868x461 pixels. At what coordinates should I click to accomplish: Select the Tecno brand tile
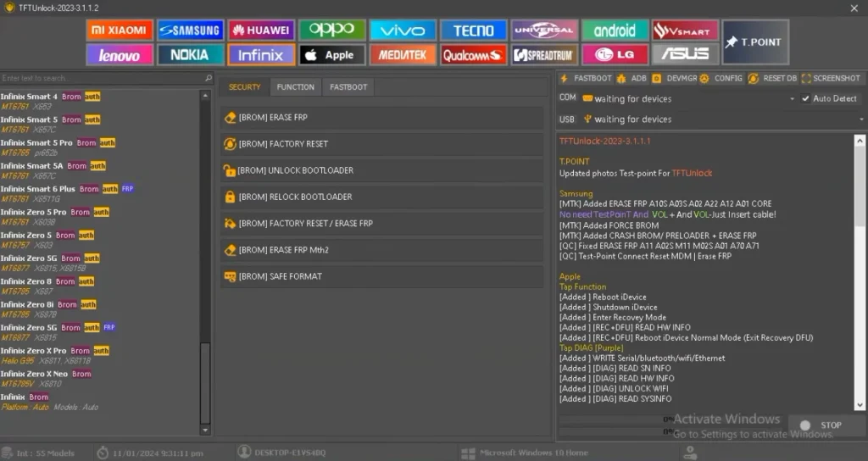coord(473,31)
